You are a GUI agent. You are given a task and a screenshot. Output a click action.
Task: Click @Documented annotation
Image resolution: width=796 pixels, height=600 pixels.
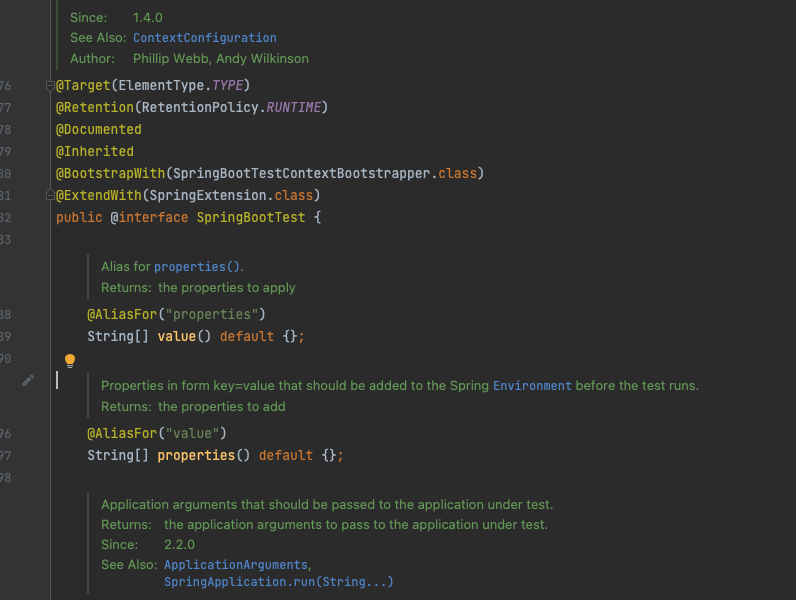pyautogui.click(x=98, y=129)
